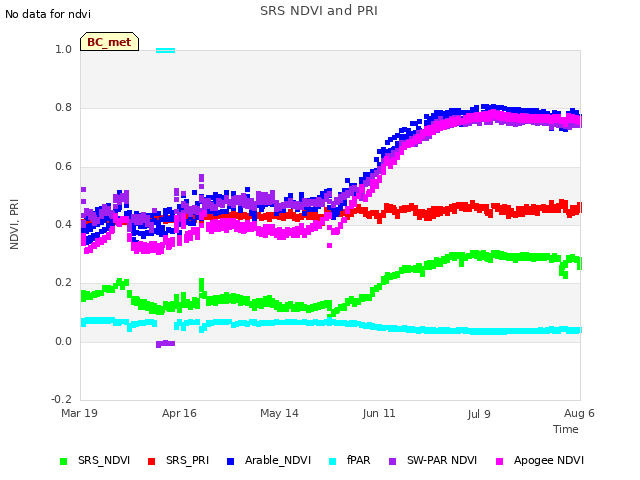Click the magenta Apogee NDVI legend swatch
Image resolution: width=640 pixels, height=480 pixels.
click(x=499, y=461)
